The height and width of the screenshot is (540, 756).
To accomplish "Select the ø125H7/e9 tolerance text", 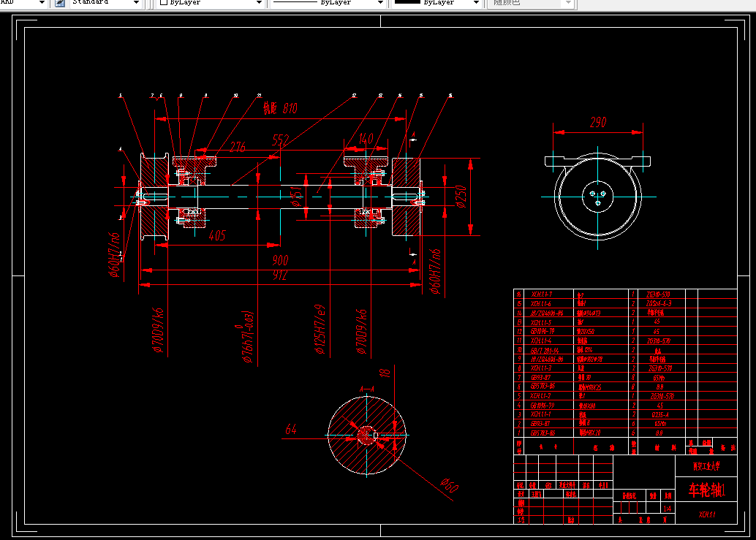I will (320, 329).
